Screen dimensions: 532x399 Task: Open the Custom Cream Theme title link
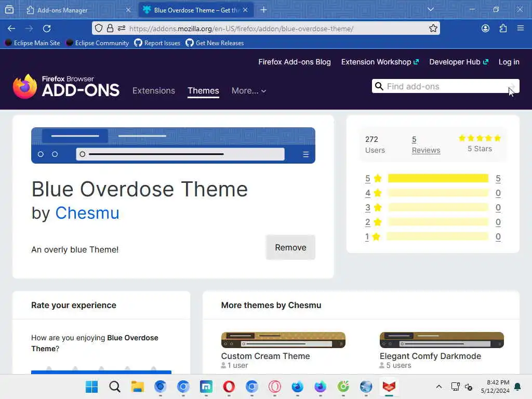[x=265, y=356]
